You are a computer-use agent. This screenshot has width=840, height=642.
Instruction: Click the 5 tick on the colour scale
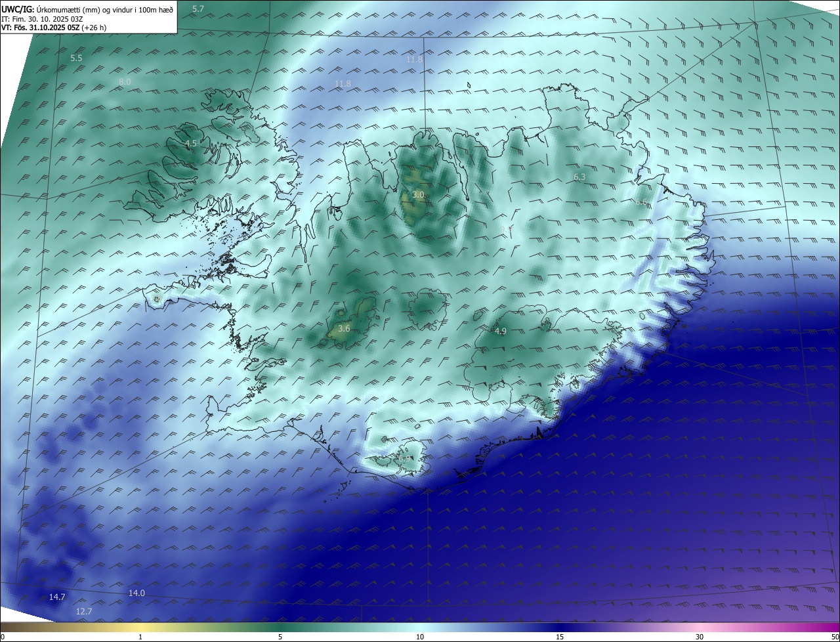(280, 637)
